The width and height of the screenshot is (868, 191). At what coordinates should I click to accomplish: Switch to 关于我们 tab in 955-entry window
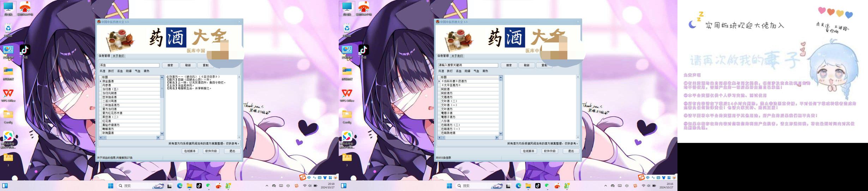(x=457, y=56)
